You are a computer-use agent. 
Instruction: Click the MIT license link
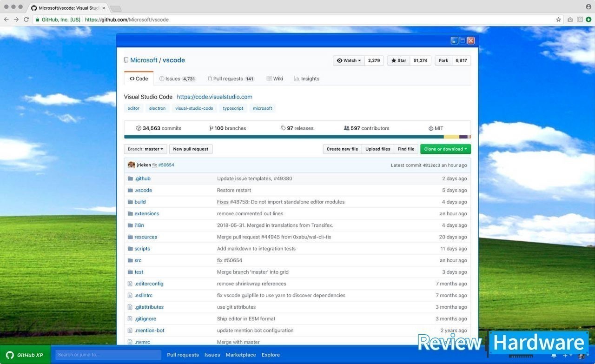[436, 128]
